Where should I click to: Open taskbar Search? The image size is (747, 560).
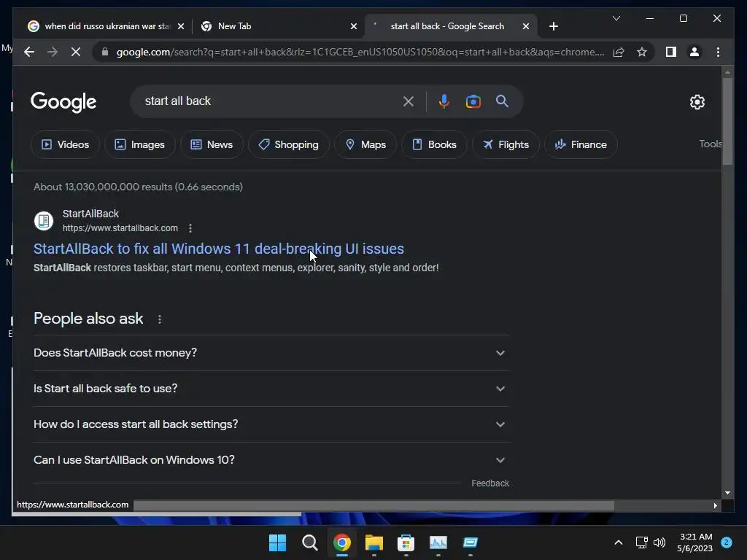309,542
